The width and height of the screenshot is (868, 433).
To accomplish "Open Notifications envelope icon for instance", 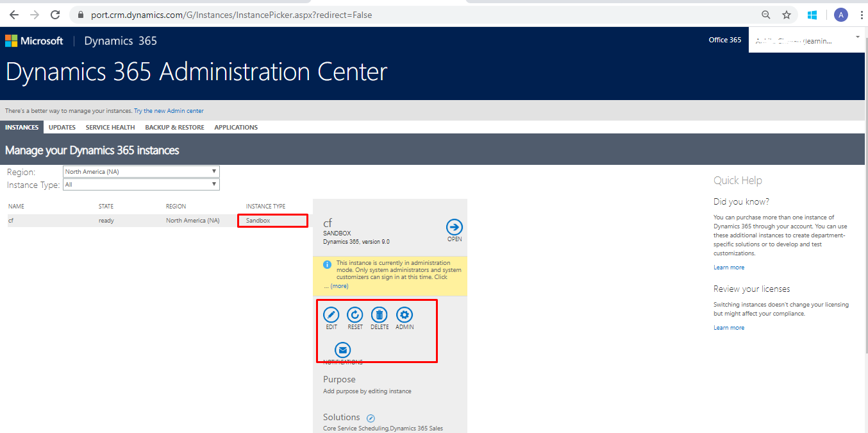I will tap(343, 350).
